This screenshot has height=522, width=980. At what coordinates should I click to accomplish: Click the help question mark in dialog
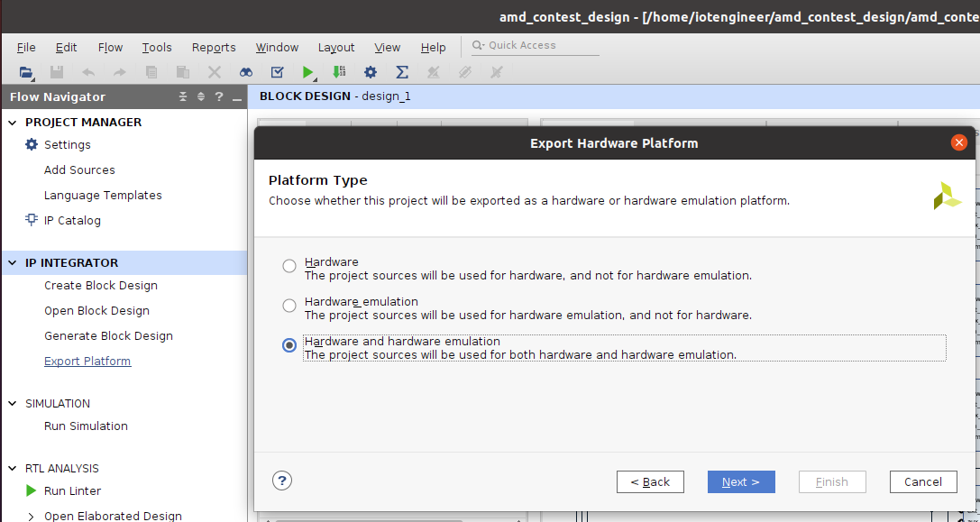282,481
